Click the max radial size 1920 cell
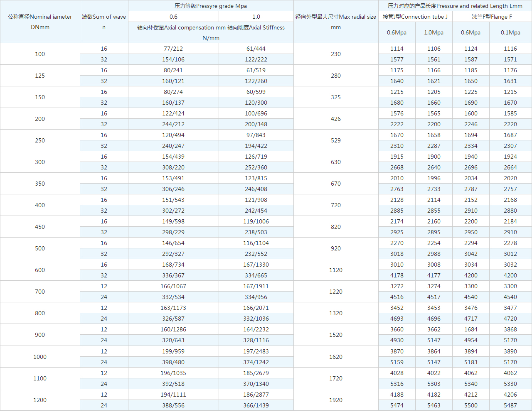Viewport: 532px width, 412px height. tap(336, 400)
